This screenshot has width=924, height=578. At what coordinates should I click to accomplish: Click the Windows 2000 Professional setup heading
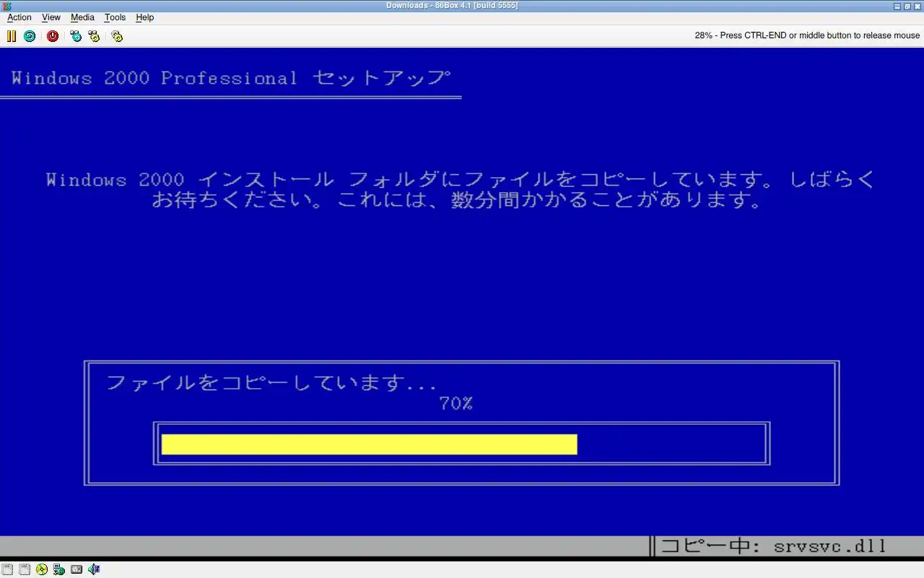[231, 78]
